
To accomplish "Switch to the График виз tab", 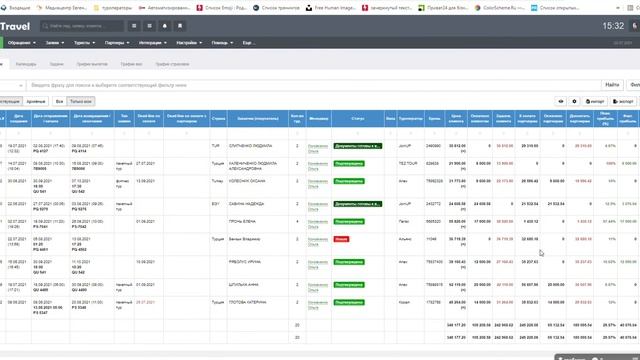I will tap(131, 64).
